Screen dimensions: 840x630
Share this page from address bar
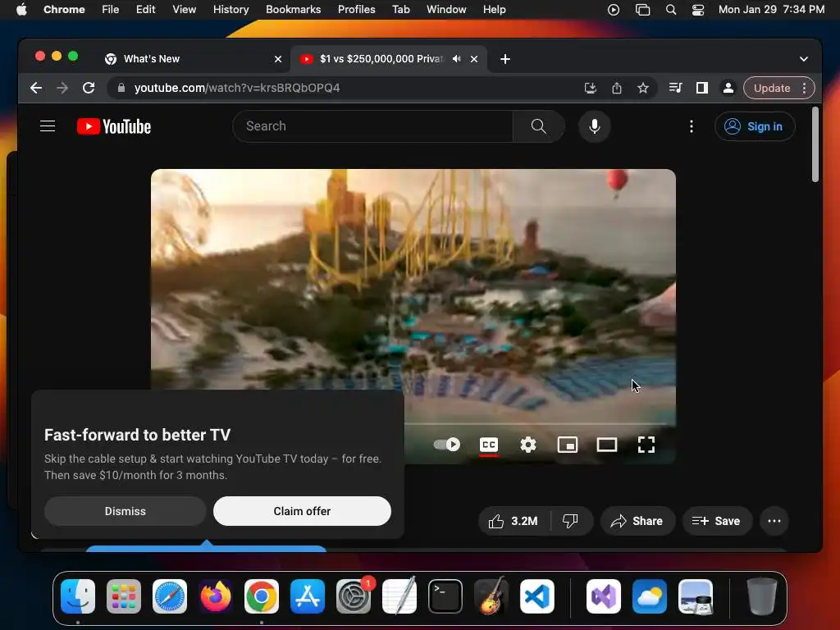tap(617, 88)
